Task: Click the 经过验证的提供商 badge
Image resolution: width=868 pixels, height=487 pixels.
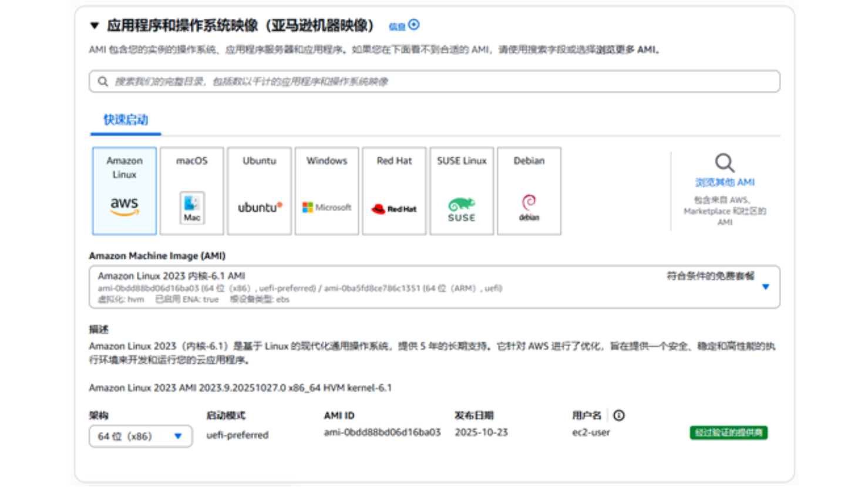Action: pos(728,433)
